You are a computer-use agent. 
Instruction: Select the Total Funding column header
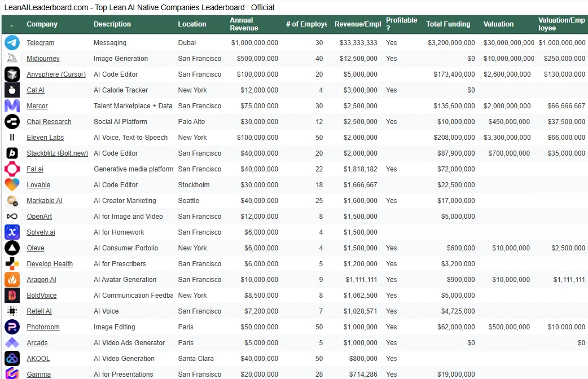pyautogui.click(x=448, y=24)
